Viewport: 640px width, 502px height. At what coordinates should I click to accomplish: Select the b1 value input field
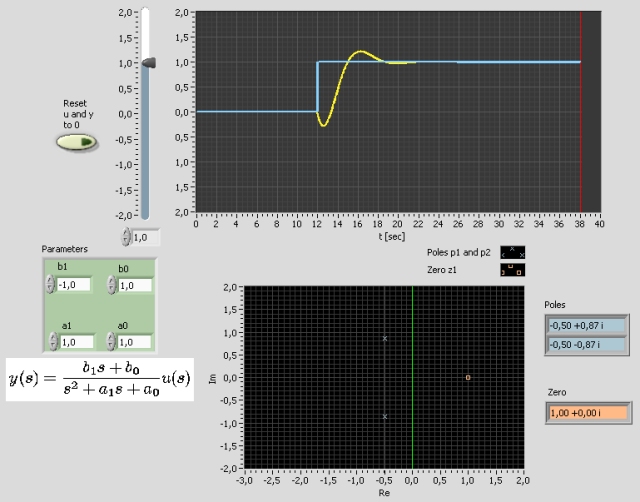tap(74, 285)
